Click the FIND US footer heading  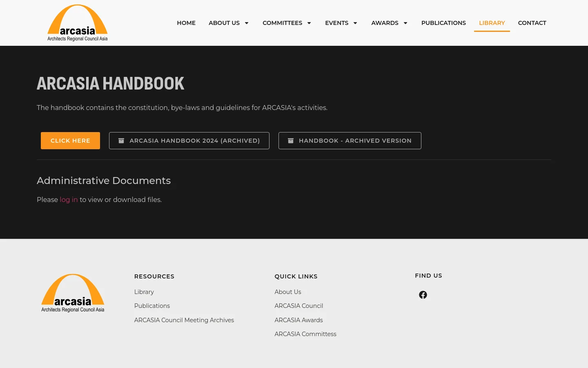point(429,276)
